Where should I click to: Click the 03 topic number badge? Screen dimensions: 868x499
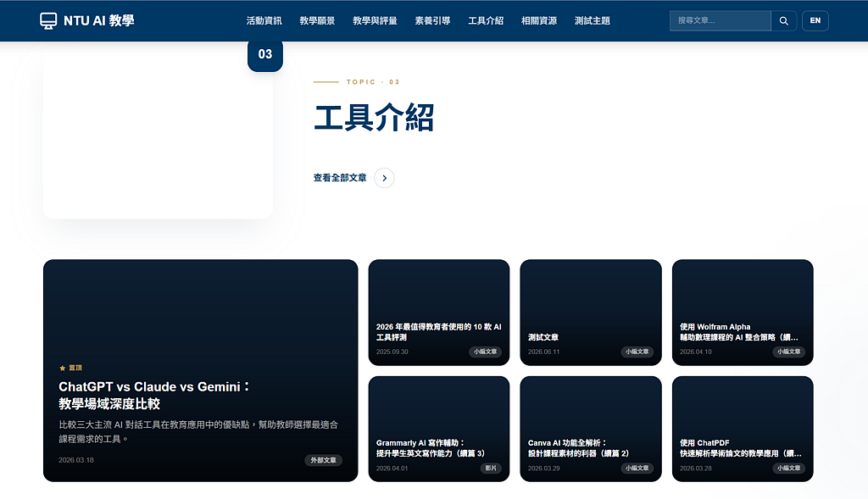pyautogui.click(x=265, y=54)
